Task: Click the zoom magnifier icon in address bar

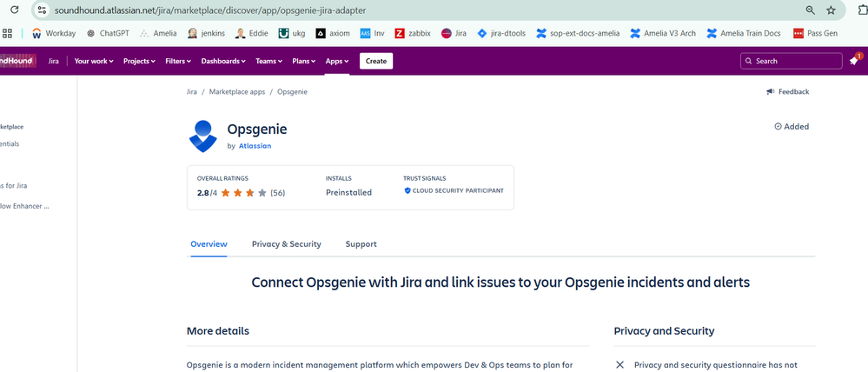Action: tap(810, 10)
